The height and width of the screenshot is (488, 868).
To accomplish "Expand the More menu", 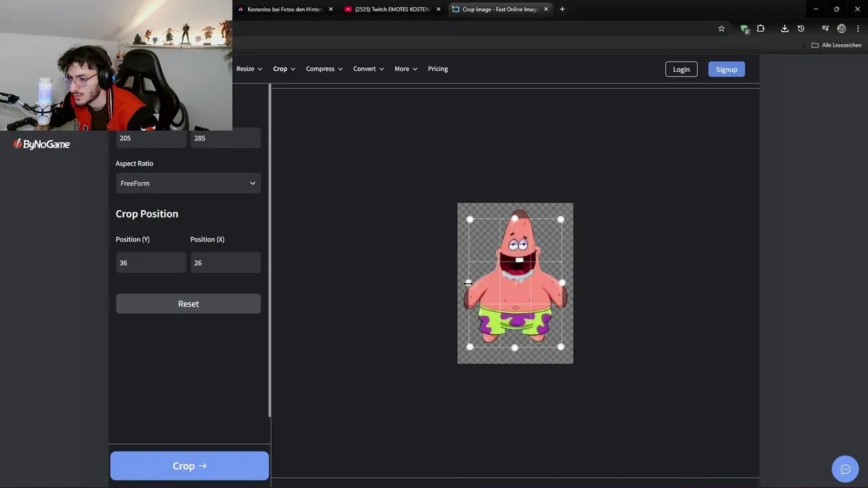I will click(406, 69).
